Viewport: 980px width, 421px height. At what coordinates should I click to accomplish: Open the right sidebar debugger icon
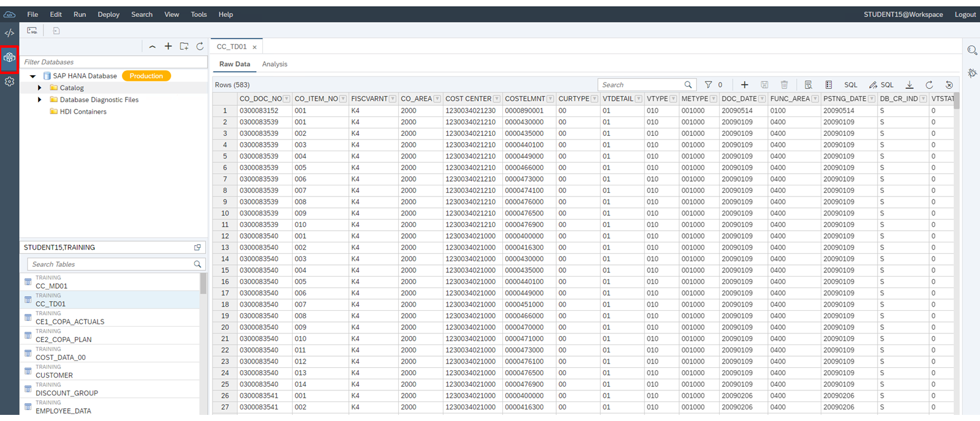pos(972,73)
